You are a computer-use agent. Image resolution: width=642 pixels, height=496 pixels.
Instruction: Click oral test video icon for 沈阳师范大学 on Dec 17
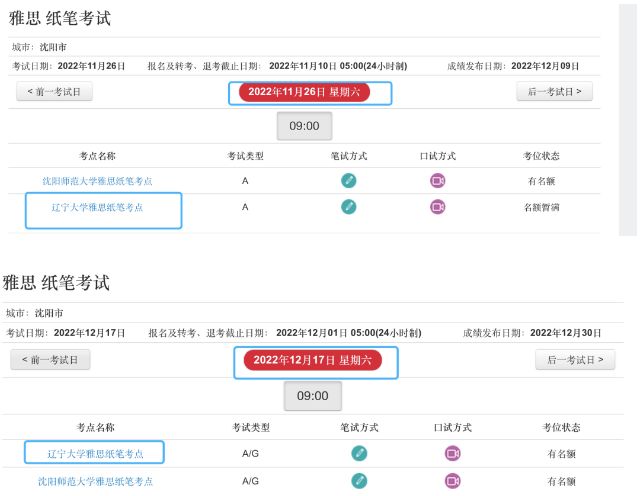pyautogui.click(x=452, y=481)
